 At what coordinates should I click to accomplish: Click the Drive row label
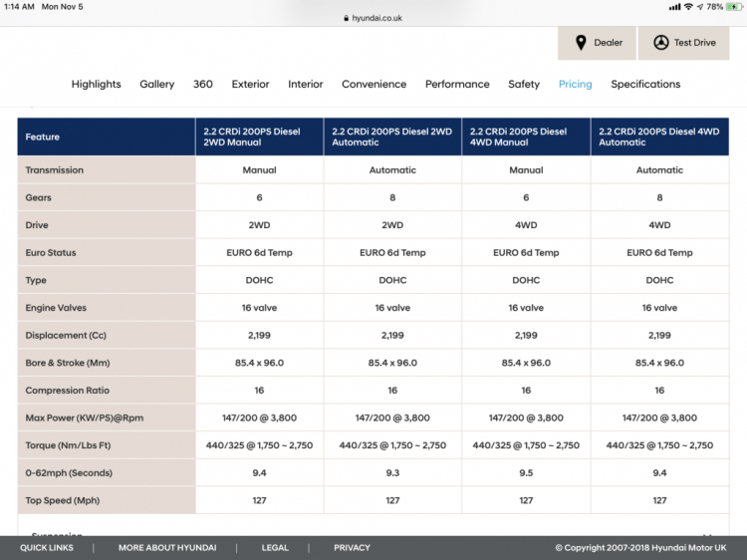pyautogui.click(x=37, y=225)
